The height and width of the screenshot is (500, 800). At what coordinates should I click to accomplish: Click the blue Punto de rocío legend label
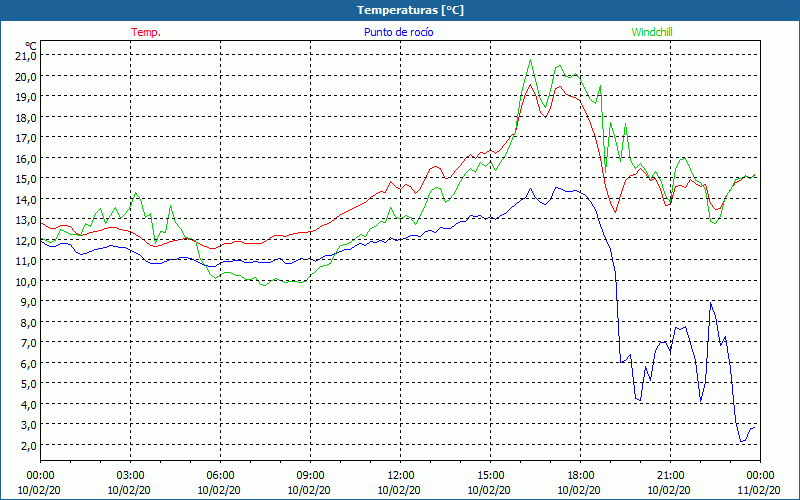point(398,32)
